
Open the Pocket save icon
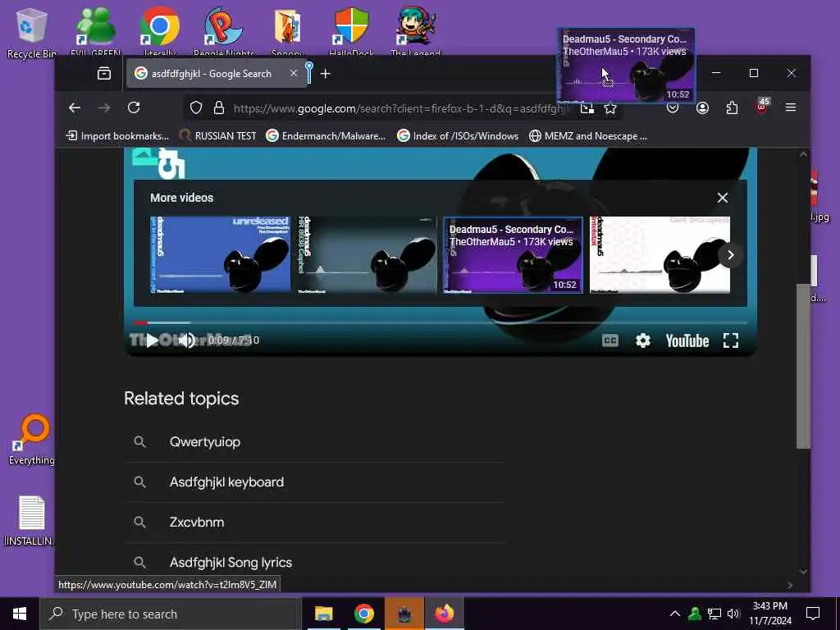click(x=673, y=109)
